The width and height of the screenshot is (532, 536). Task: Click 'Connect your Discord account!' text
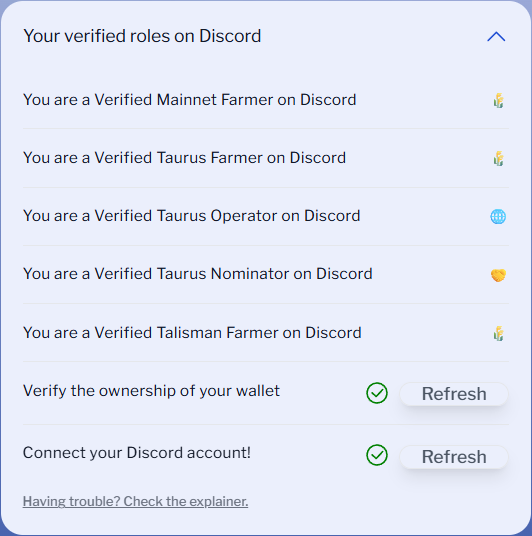pos(137,453)
